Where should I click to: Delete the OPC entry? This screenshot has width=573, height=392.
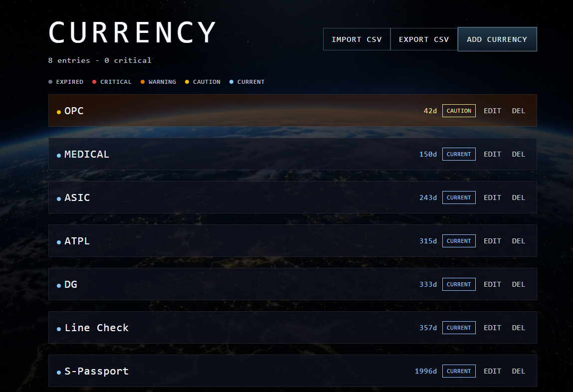coord(518,111)
